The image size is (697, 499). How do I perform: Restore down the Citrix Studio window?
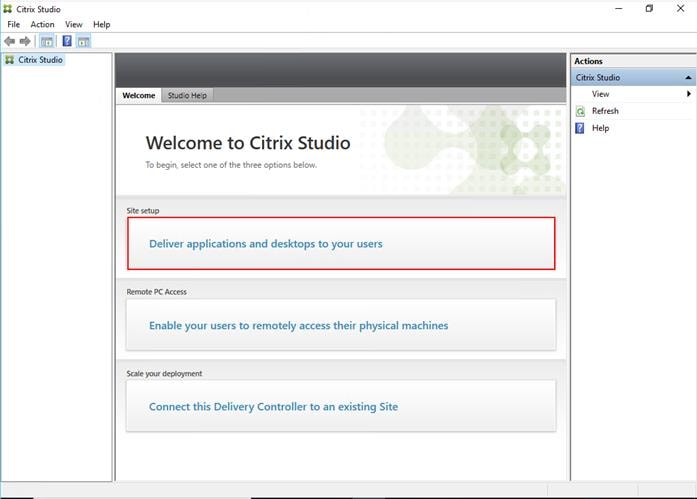coord(649,9)
